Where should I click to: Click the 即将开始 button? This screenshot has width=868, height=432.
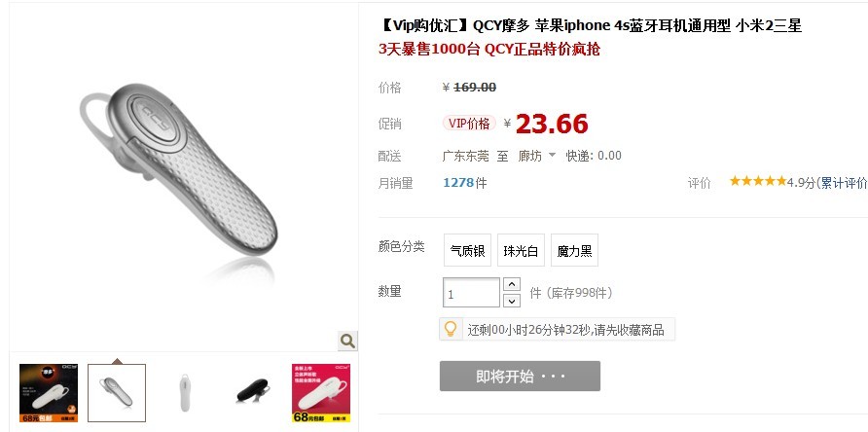click(x=520, y=377)
